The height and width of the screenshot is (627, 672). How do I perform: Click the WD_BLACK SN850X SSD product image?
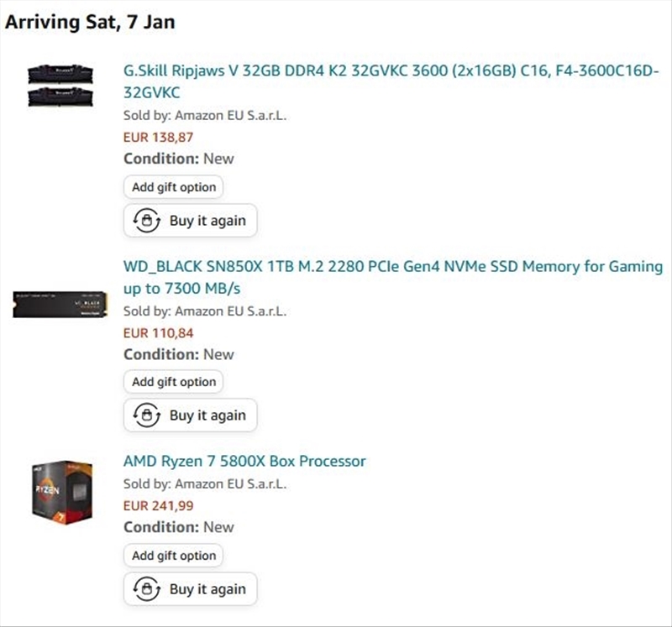tap(60, 305)
